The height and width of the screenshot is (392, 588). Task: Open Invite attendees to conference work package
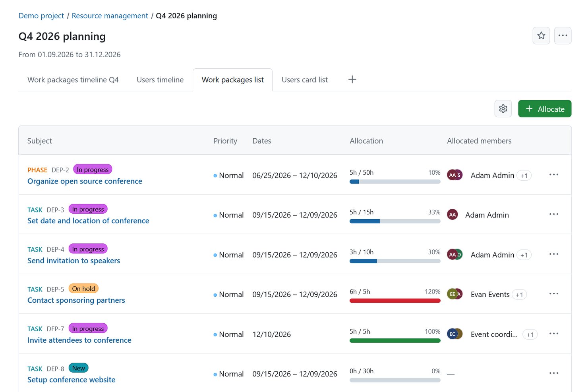[79, 340]
